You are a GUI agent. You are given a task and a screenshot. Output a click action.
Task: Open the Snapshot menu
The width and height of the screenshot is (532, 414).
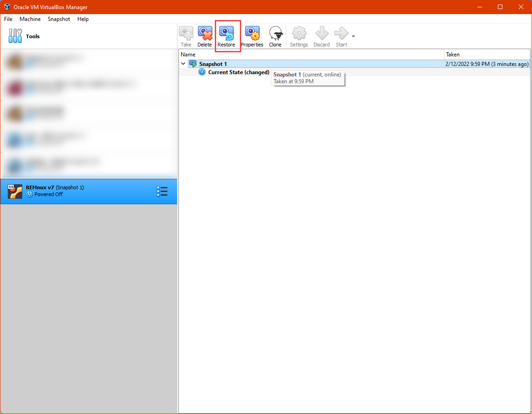59,19
